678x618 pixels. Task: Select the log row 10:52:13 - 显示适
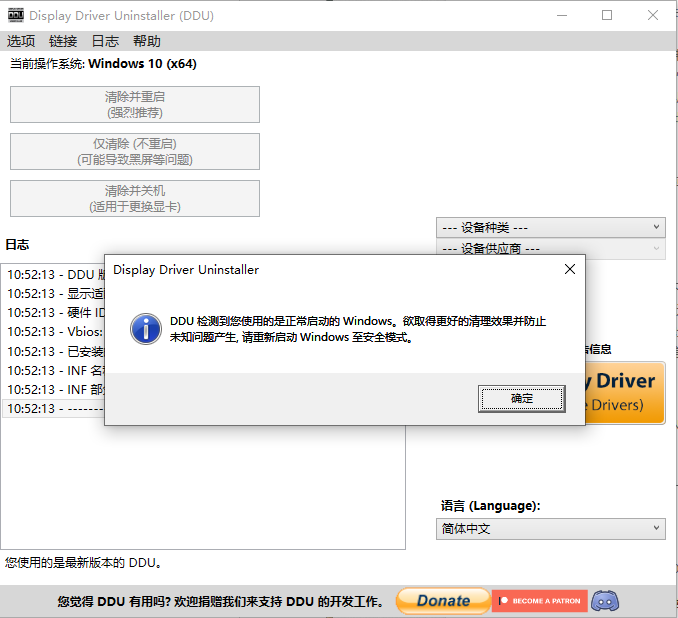[55, 294]
